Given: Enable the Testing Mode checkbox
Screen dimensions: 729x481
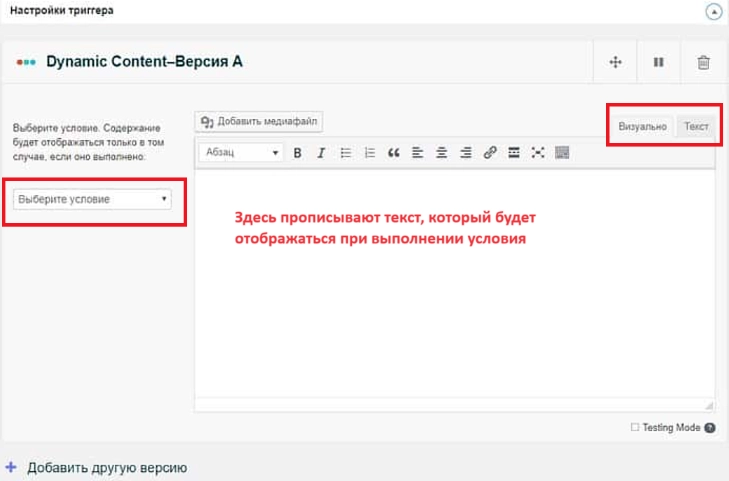Looking at the screenshot, I should pos(635,427).
